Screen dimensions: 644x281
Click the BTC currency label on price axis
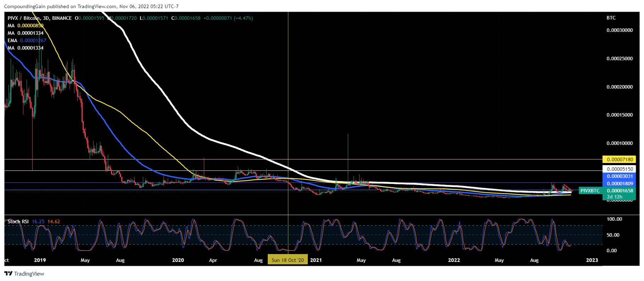coord(611,18)
